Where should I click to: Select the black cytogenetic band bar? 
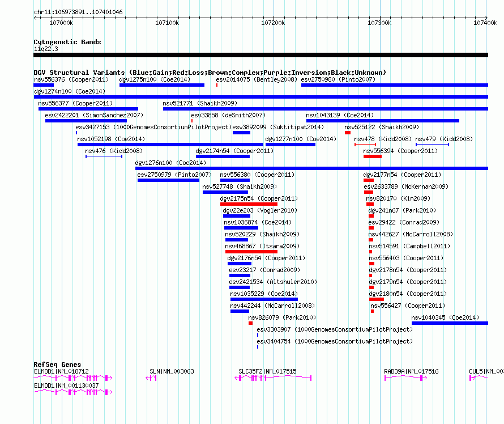260,55
